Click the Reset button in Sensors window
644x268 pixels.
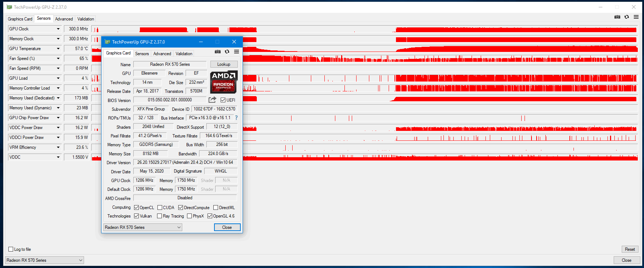(630, 249)
